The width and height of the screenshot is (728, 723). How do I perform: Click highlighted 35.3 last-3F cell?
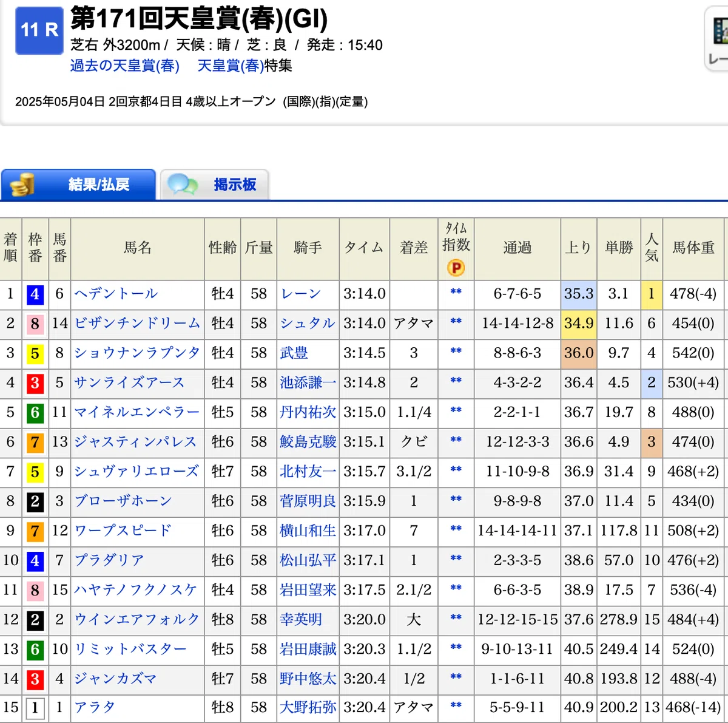pyautogui.click(x=579, y=294)
